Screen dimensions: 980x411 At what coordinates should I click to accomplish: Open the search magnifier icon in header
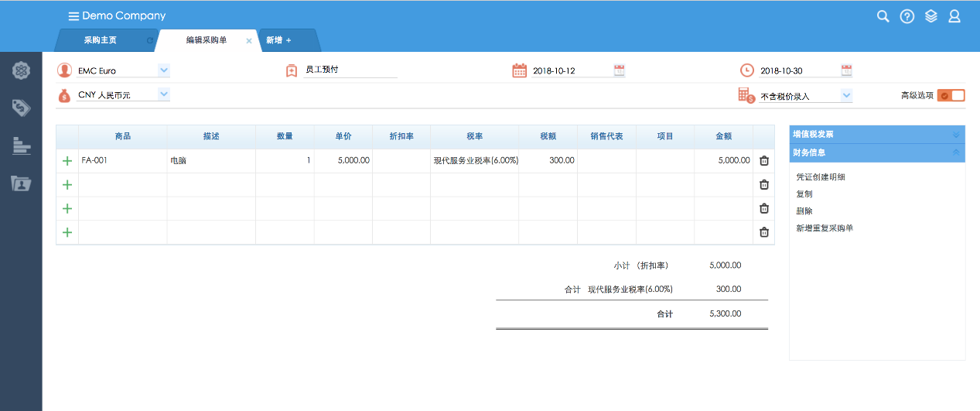click(883, 16)
